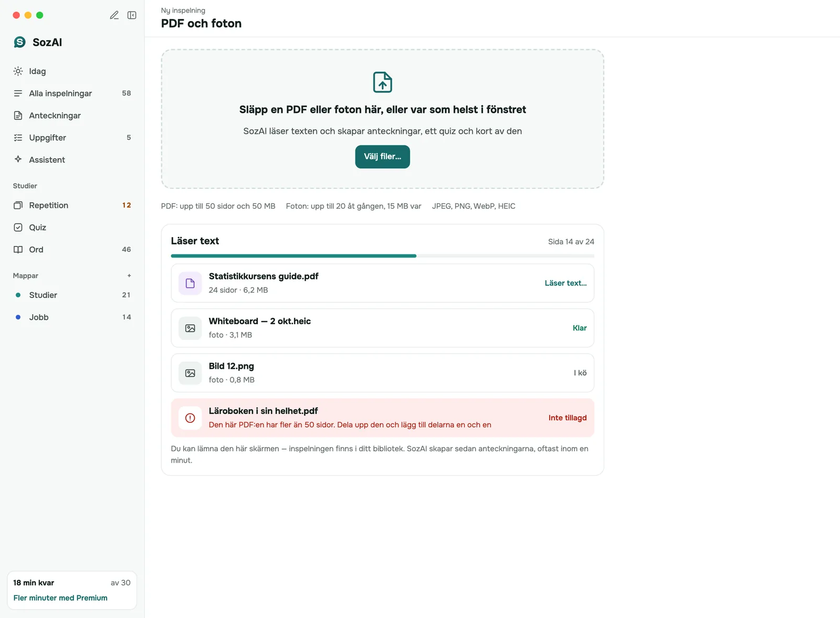Click the image icon for Bild 12.png
The width and height of the screenshot is (840, 618).
[x=190, y=373]
